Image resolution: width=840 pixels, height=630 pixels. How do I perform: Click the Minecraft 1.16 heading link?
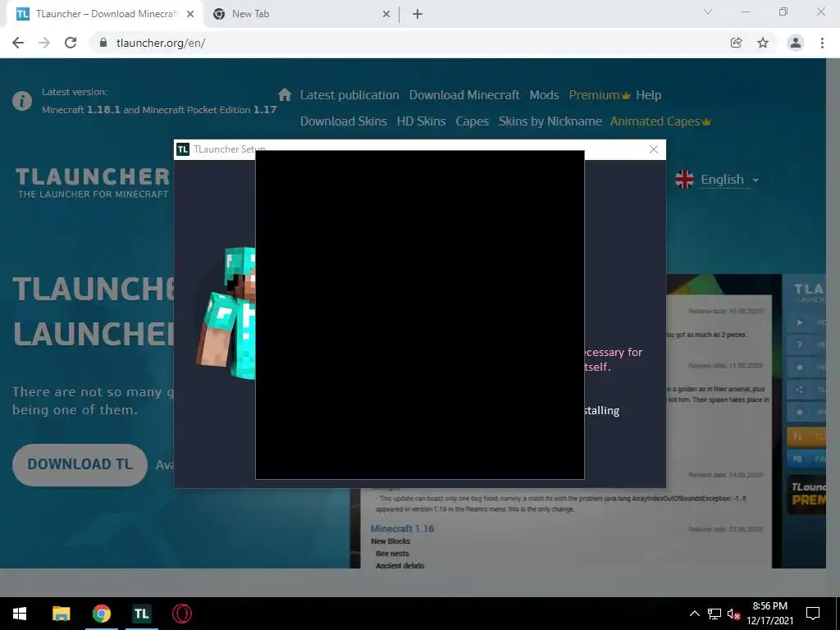(402, 529)
